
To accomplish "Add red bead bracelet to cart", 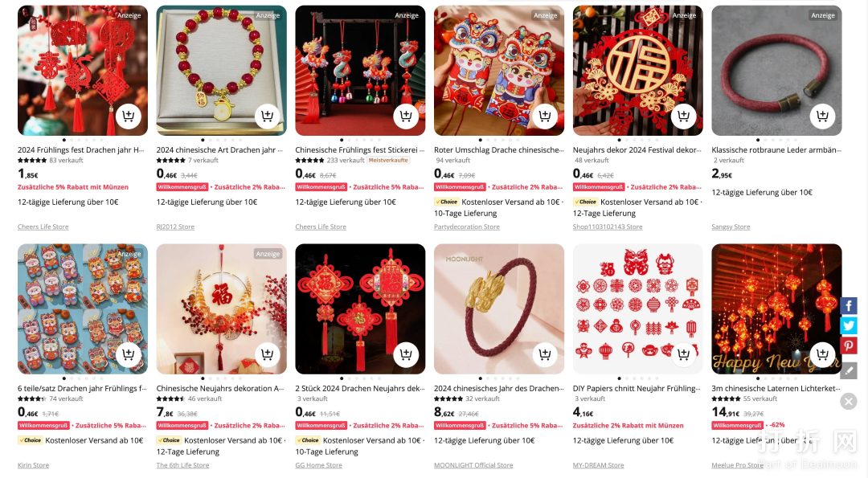I will (x=268, y=116).
